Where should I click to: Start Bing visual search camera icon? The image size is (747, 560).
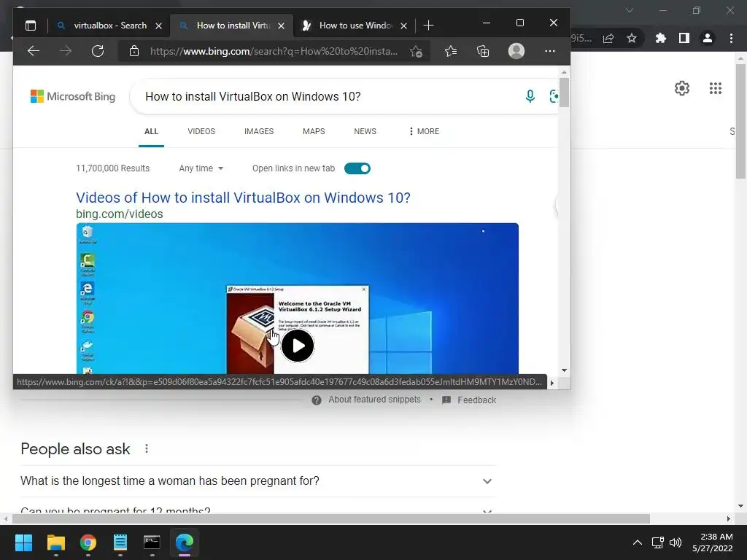(x=554, y=96)
